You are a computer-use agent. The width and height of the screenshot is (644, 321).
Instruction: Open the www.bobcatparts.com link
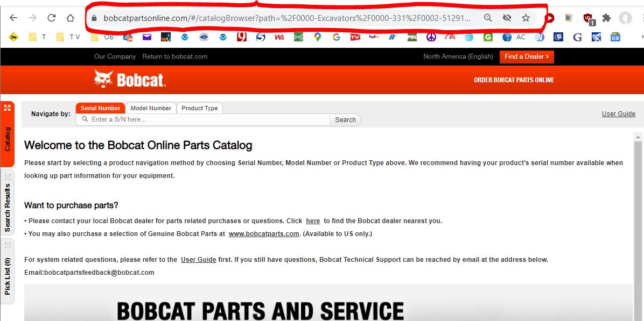[x=264, y=234]
